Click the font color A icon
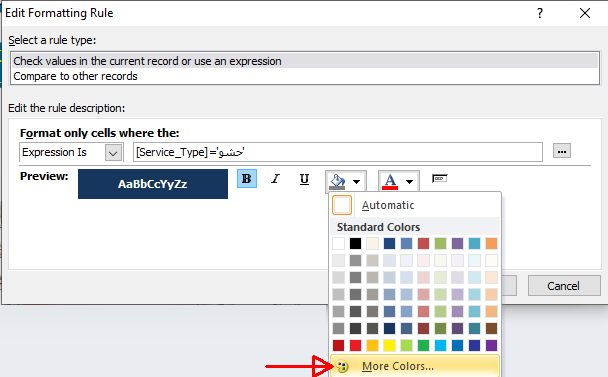 point(390,181)
